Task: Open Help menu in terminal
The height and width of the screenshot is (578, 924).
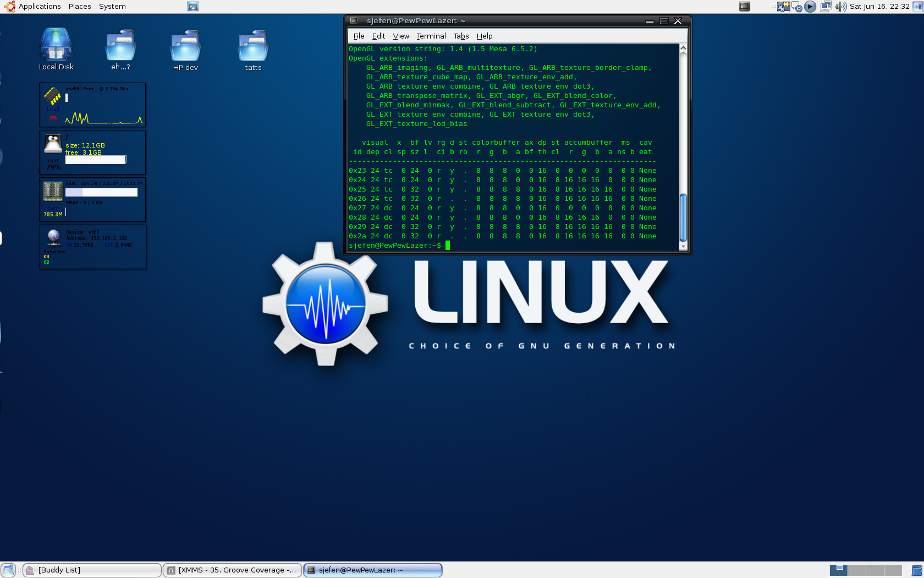Action: pyautogui.click(x=485, y=36)
